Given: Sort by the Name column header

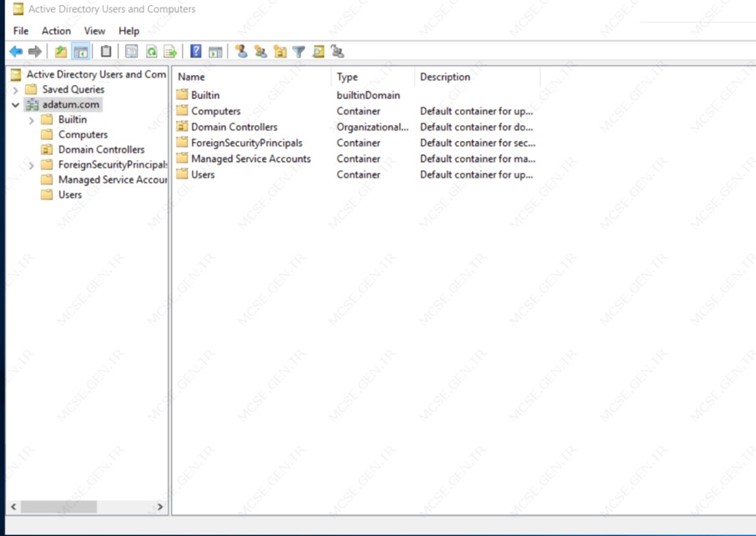Looking at the screenshot, I should click(252, 77).
